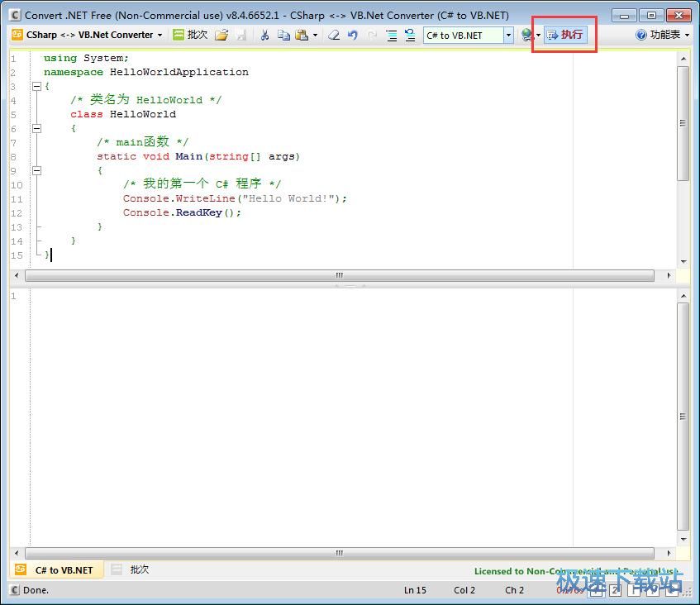
Task: Click the 批次 batch toolbar button
Action: pyautogui.click(x=190, y=35)
